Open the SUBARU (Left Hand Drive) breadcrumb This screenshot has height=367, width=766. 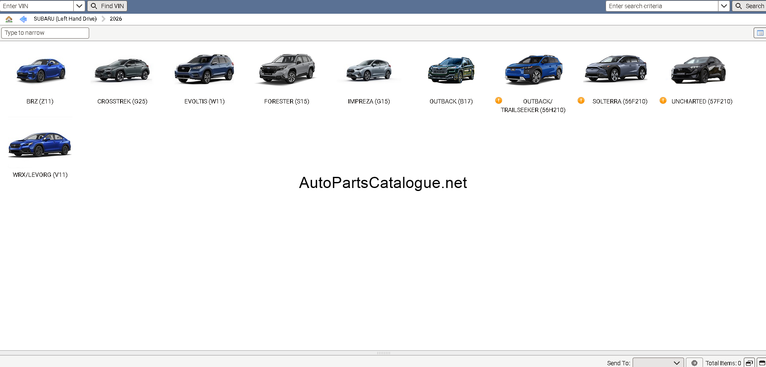pos(65,19)
